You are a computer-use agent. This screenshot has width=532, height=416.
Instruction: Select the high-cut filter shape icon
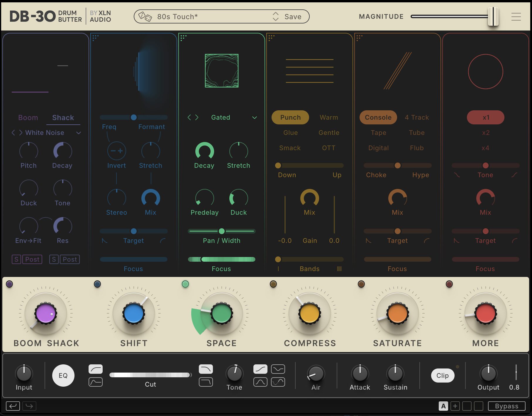coord(206,369)
